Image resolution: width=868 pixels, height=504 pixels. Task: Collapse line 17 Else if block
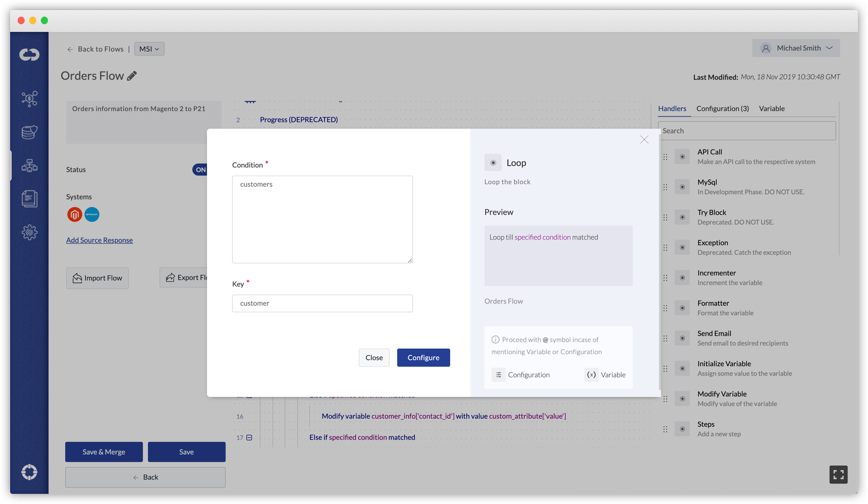click(249, 437)
